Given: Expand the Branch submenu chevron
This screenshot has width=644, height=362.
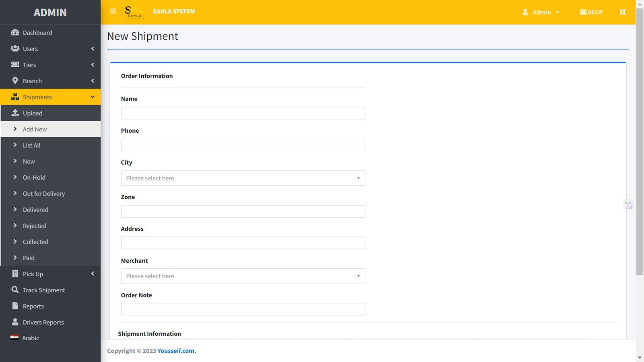Looking at the screenshot, I should 93,81.
